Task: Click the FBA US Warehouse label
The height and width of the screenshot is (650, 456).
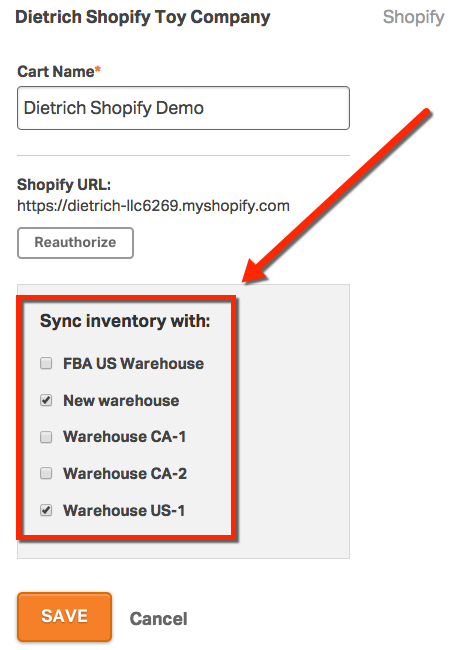Action: [133, 364]
